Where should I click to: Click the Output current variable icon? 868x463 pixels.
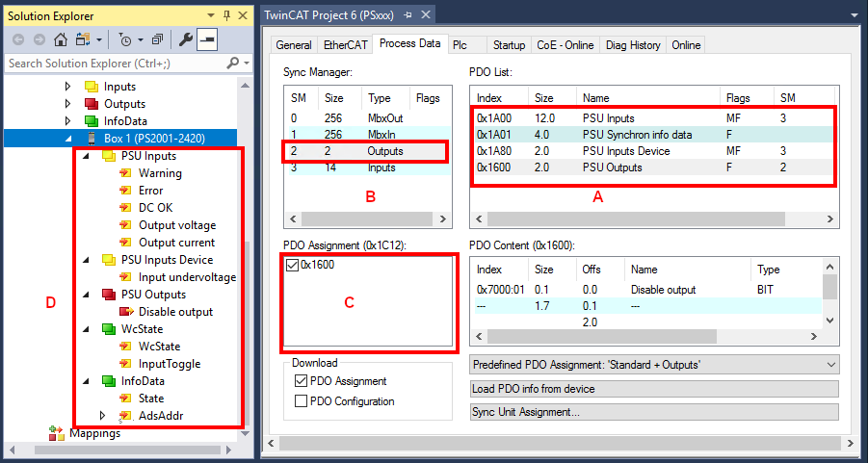click(125, 243)
